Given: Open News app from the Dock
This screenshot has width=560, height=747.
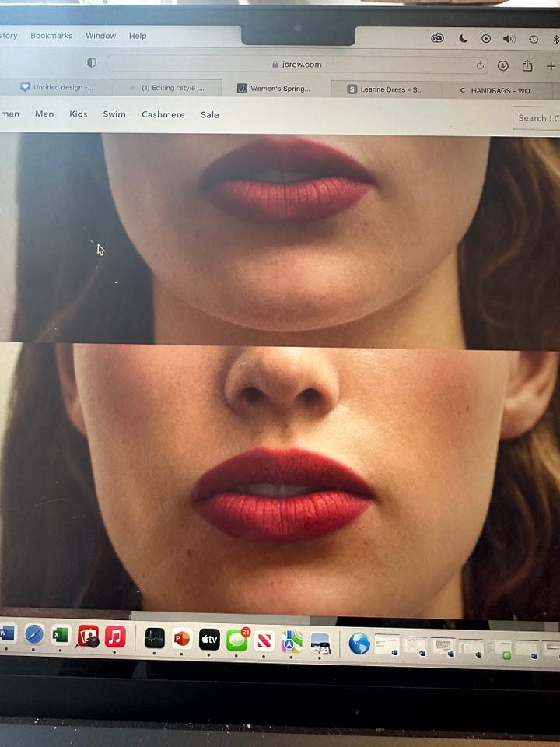Looking at the screenshot, I should click(x=264, y=641).
